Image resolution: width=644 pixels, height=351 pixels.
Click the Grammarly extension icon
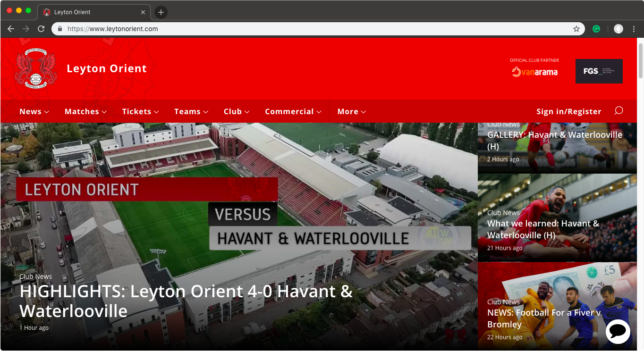[x=596, y=29]
